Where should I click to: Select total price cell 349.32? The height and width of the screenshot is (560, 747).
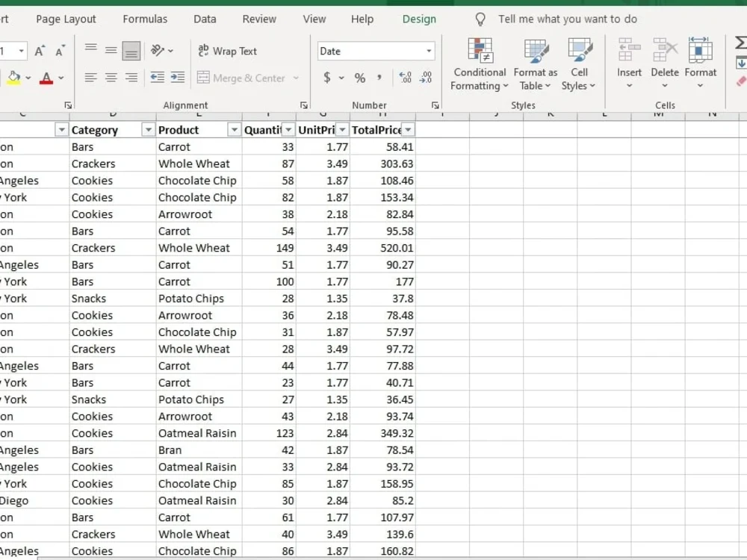[x=382, y=433]
